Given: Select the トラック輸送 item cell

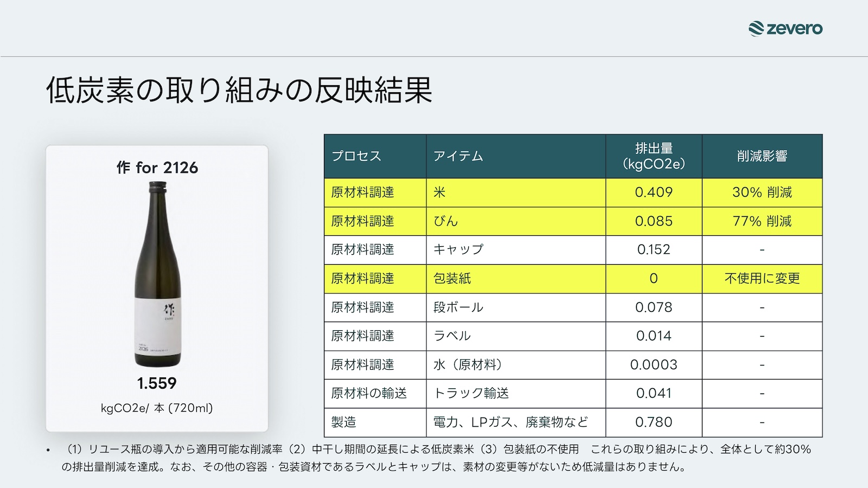Looking at the screenshot, I should 471,393.
